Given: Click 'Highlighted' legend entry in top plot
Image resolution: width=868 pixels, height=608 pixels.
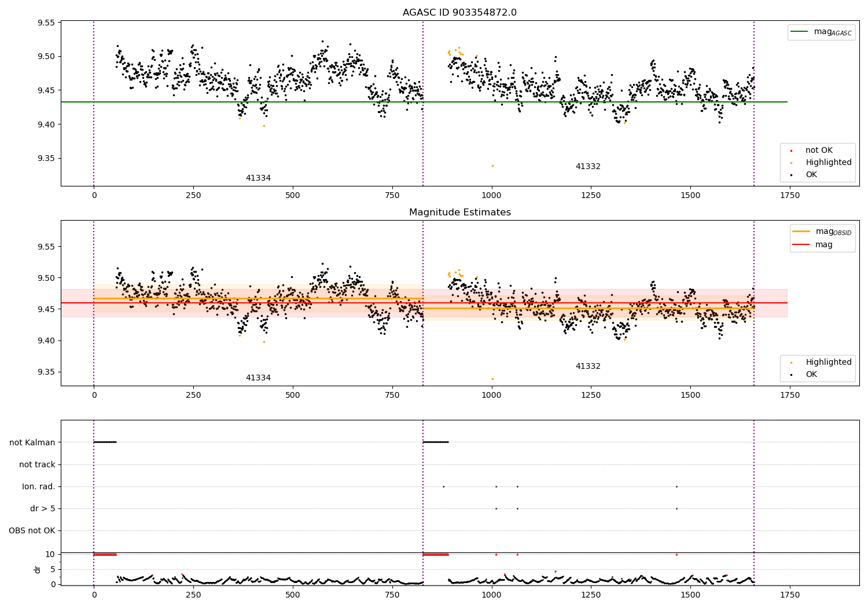Looking at the screenshot, I should (x=828, y=163).
